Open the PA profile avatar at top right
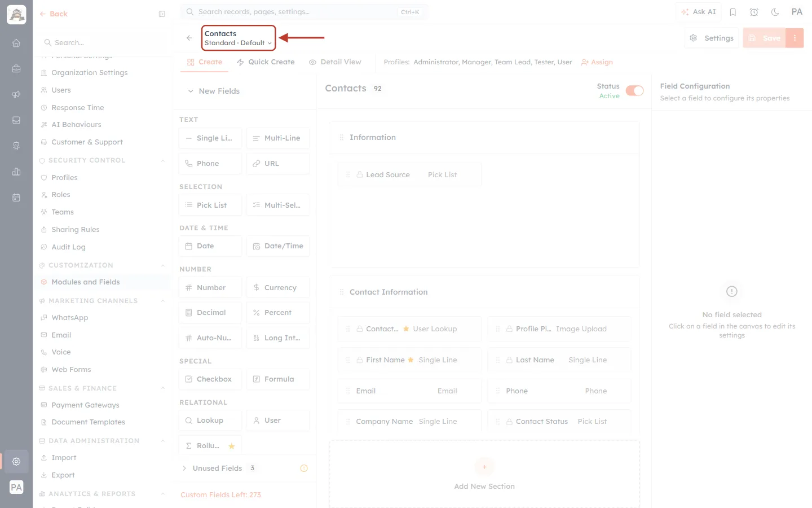The image size is (812, 508). click(x=797, y=12)
